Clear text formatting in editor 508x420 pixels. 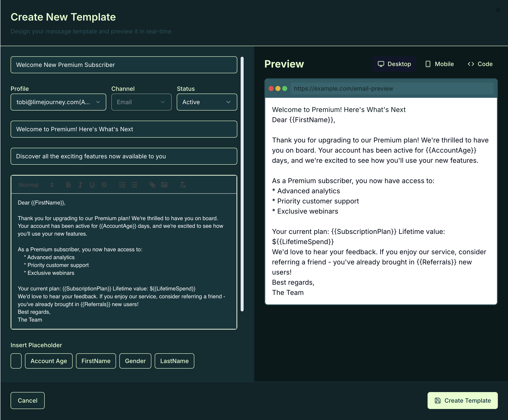182,185
